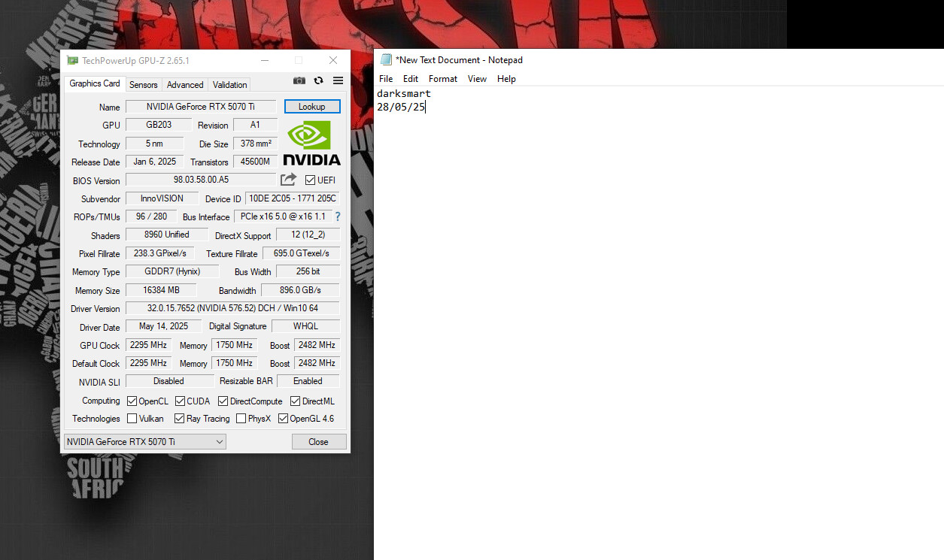The image size is (944, 560).
Task: Uncheck the Ray Tracing checkbox
Action: click(180, 419)
